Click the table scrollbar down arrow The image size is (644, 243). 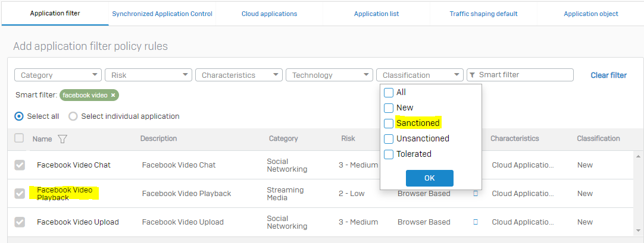click(x=638, y=231)
